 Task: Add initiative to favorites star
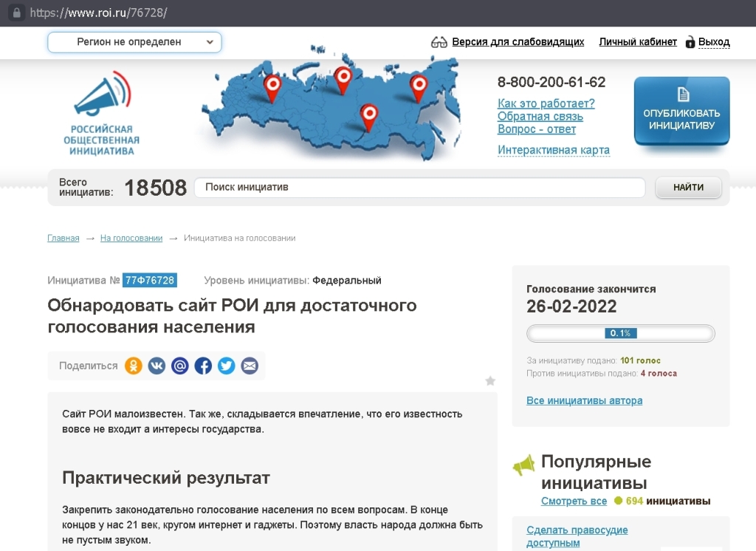pyautogui.click(x=490, y=381)
